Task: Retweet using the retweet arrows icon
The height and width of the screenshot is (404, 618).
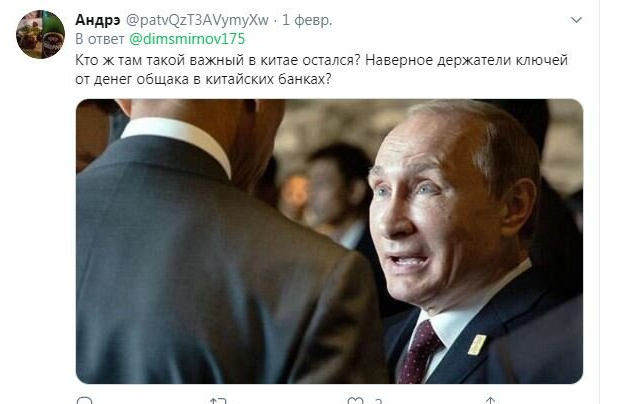Action: click(x=218, y=401)
